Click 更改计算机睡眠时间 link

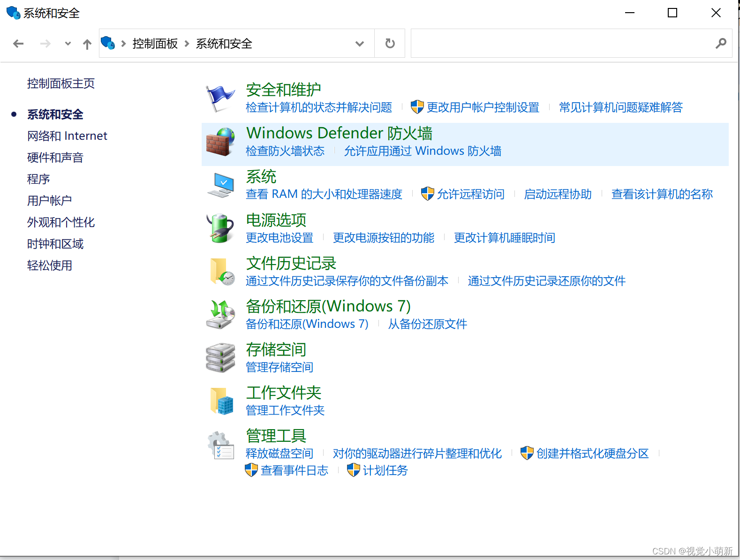click(x=505, y=238)
